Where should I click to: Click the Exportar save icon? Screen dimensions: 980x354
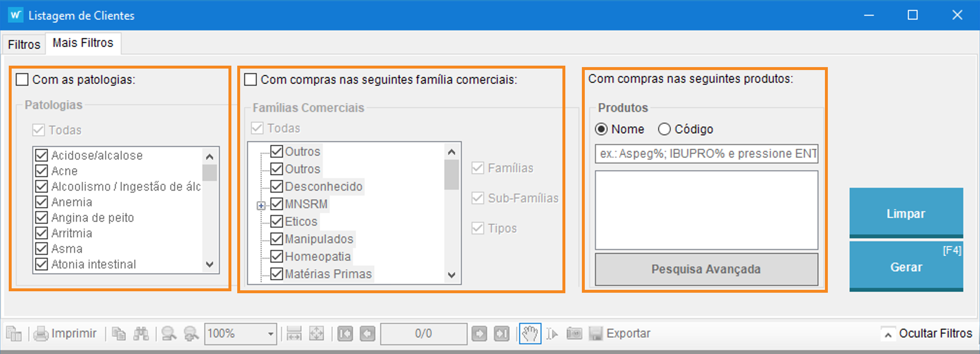(x=596, y=334)
